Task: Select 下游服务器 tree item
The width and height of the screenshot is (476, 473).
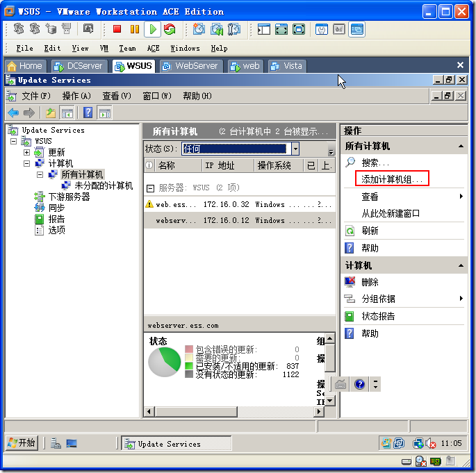Action: coord(69,197)
